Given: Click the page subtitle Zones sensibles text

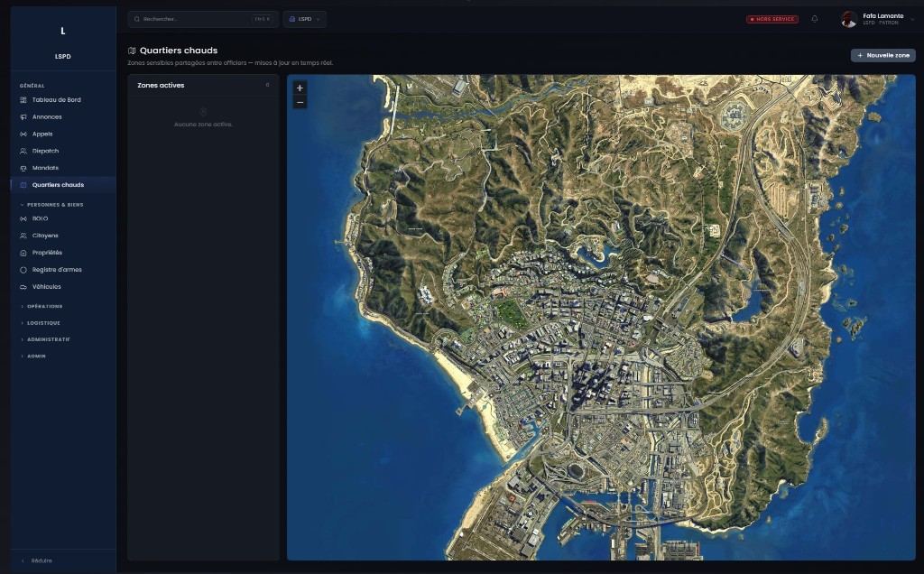Looking at the screenshot, I should [x=230, y=62].
